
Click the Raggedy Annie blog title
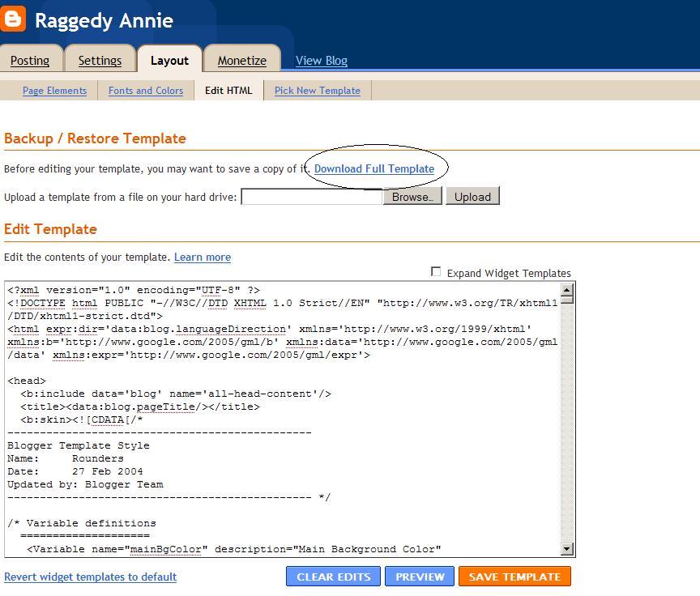click(x=104, y=20)
